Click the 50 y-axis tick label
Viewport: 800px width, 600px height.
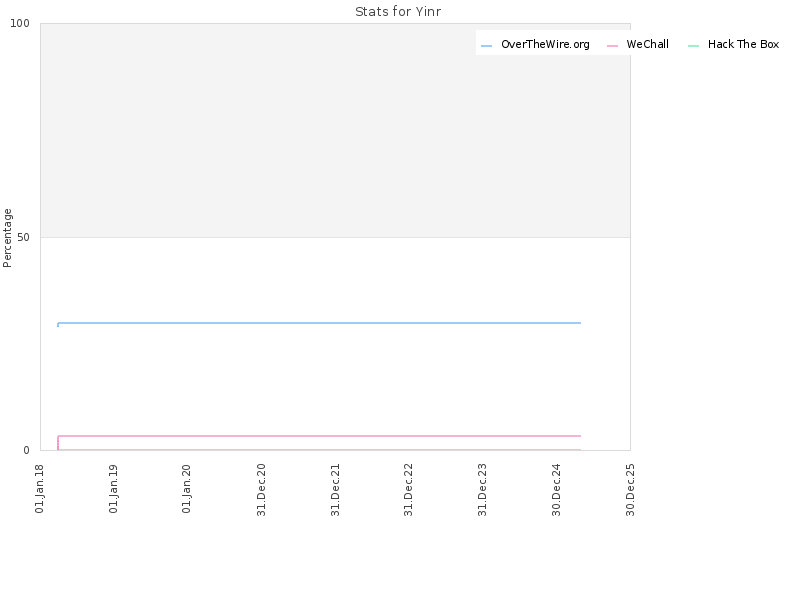coord(23,237)
